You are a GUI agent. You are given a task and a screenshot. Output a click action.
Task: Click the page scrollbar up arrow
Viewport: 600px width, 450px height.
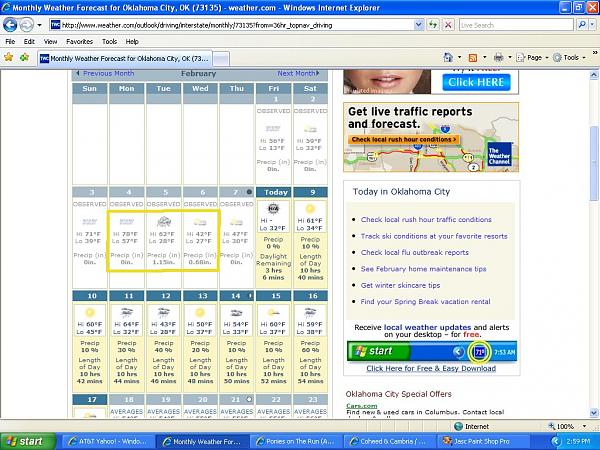click(594, 75)
